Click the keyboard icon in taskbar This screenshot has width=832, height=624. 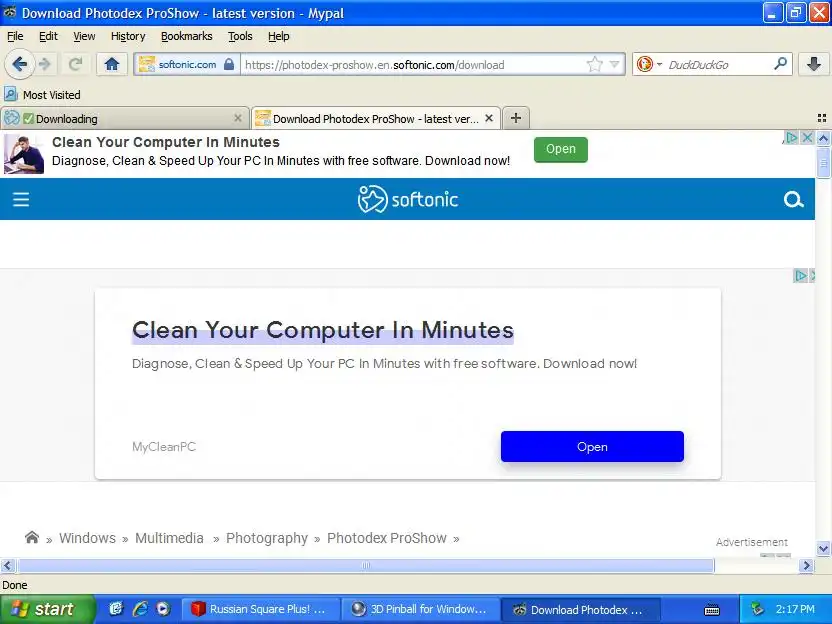712,610
